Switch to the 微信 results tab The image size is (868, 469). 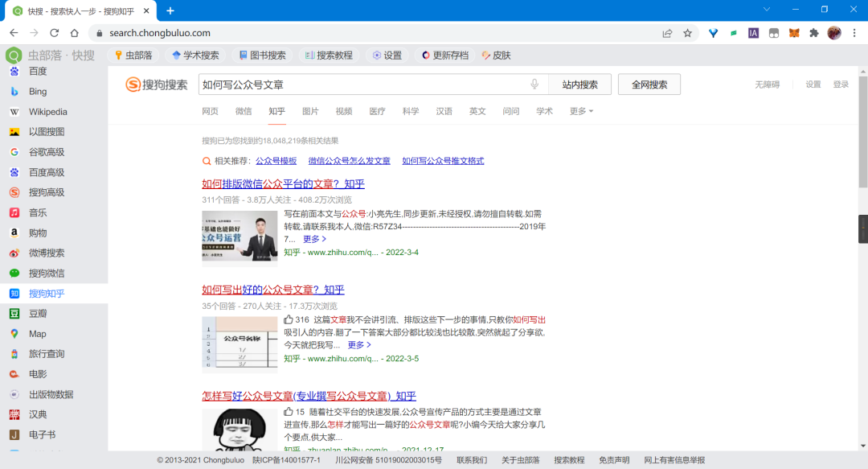tap(244, 112)
